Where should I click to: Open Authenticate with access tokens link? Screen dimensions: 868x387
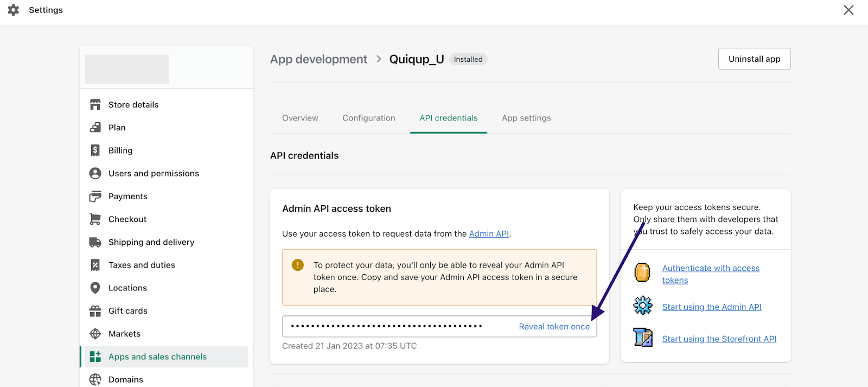pyautogui.click(x=711, y=274)
